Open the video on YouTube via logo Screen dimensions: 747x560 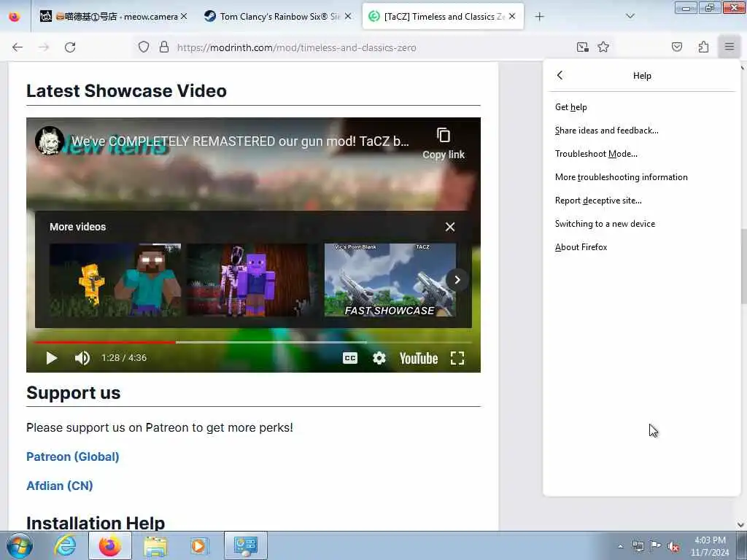click(x=419, y=358)
